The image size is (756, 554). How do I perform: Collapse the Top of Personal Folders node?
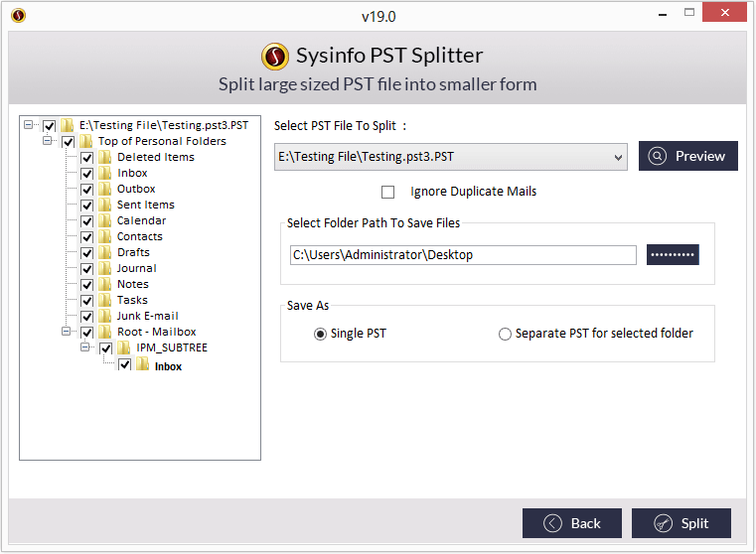(48, 141)
